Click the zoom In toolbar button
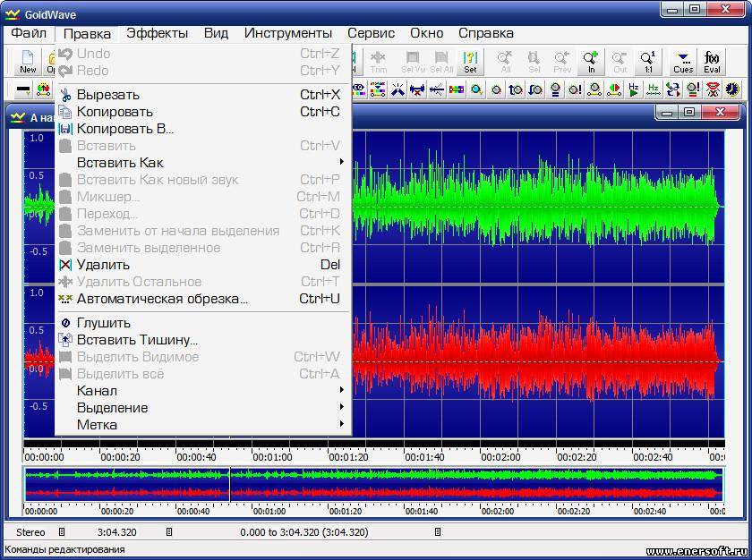752x560 pixels. click(591, 62)
